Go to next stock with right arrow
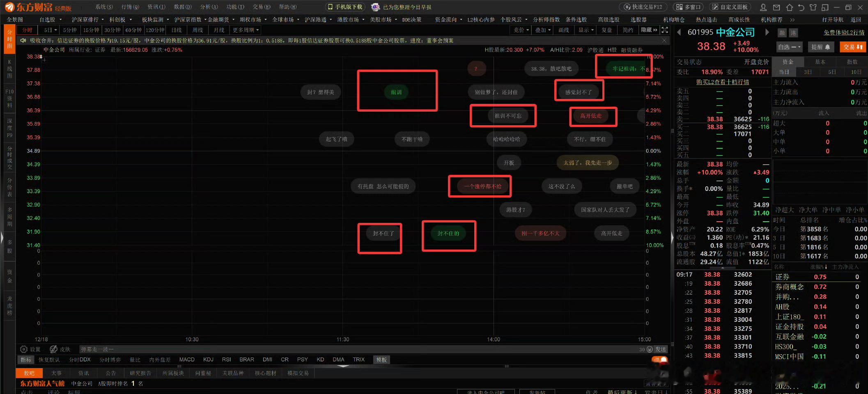 pyautogui.click(x=767, y=32)
